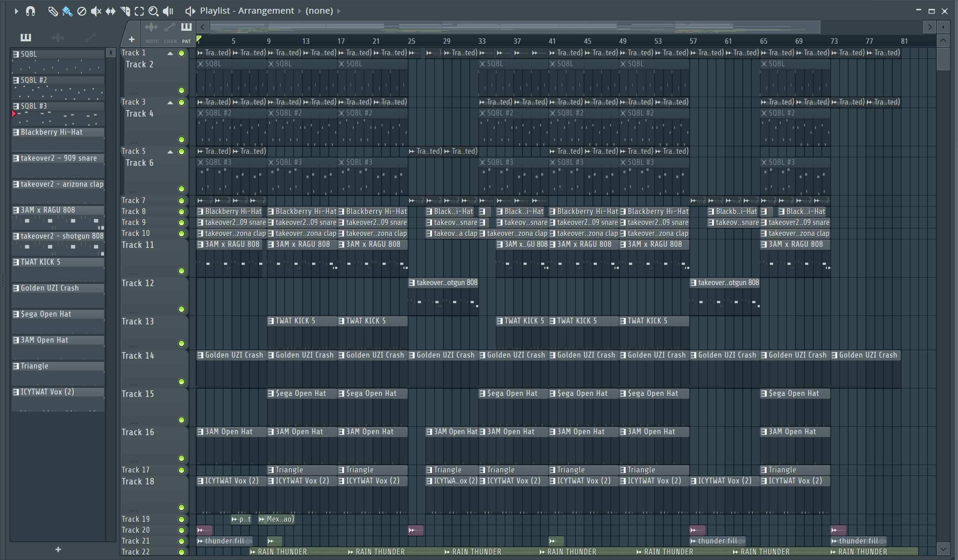Screen dimensions: 958x560
Task: Mute Track 14 using its green light
Action: (x=182, y=382)
